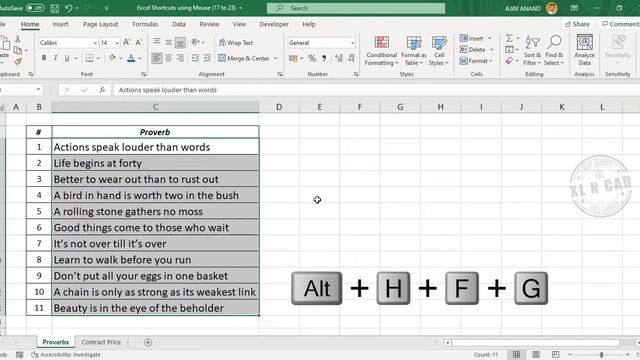Apply the Font Color swatch
640x360 pixels.
click(131, 58)
